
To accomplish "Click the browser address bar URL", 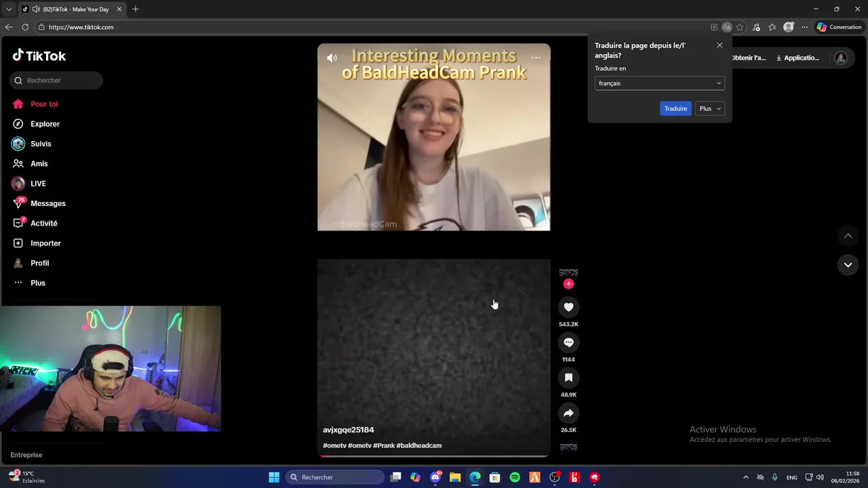I will (81, 27).
